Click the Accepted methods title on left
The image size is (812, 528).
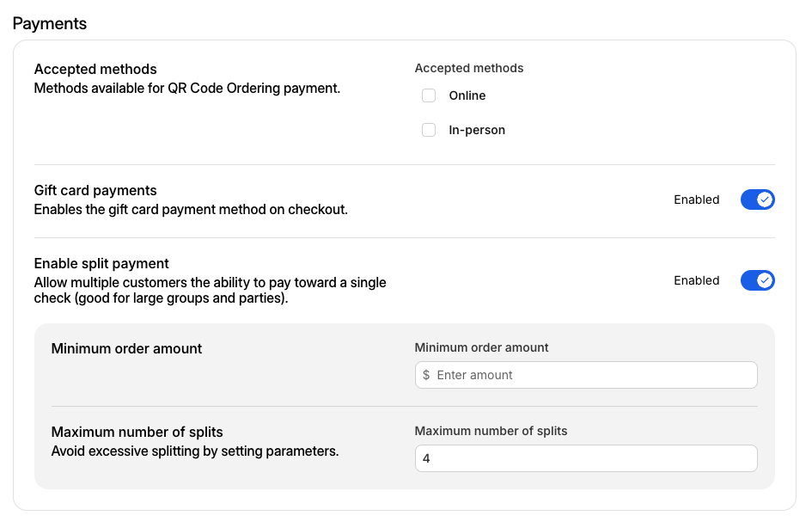(x=95, y=69)
